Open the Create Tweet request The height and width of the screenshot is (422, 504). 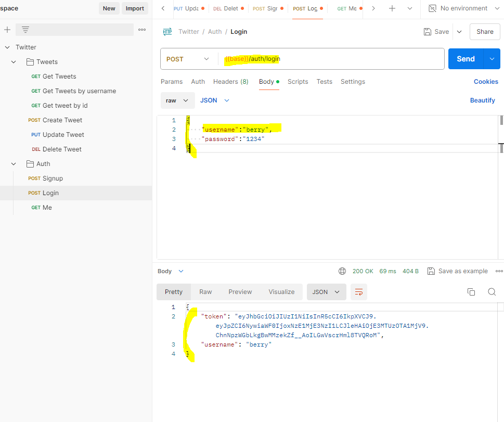pos(55,120)
